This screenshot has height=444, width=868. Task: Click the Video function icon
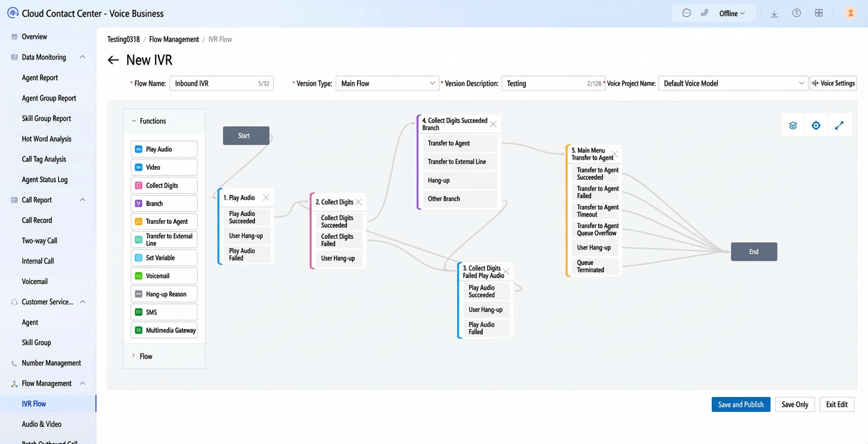[x=139, y=167]
